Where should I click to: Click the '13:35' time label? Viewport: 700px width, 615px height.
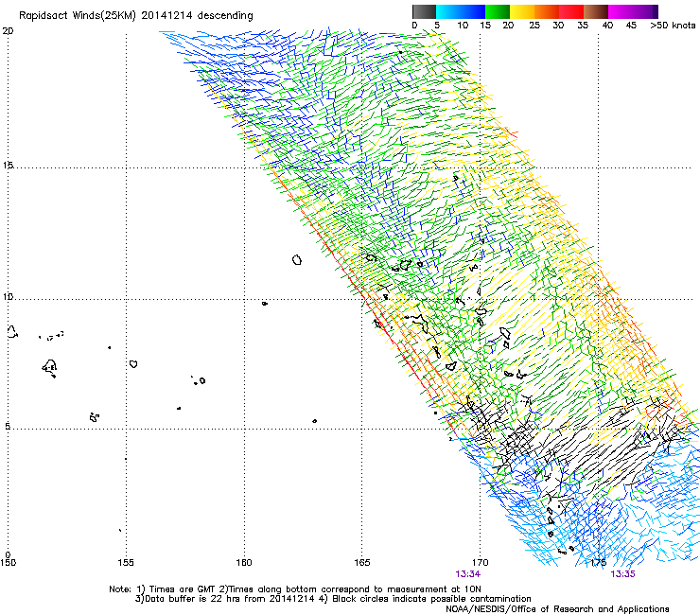pyautogui.click(x=622, y=574)
